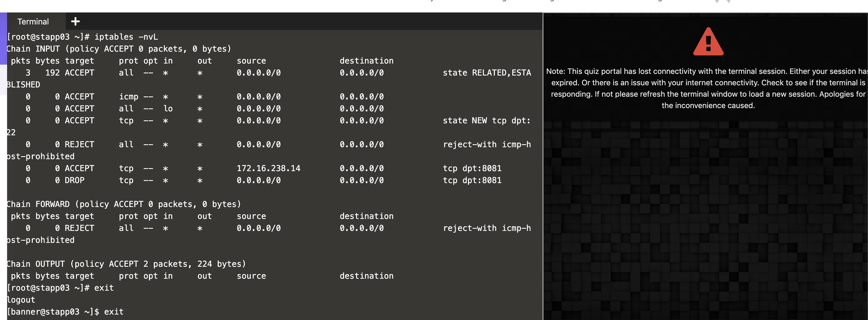The image size is (868, 320).
Task: Switch to the Terminal tab
Action: click(x=33, y=21)
